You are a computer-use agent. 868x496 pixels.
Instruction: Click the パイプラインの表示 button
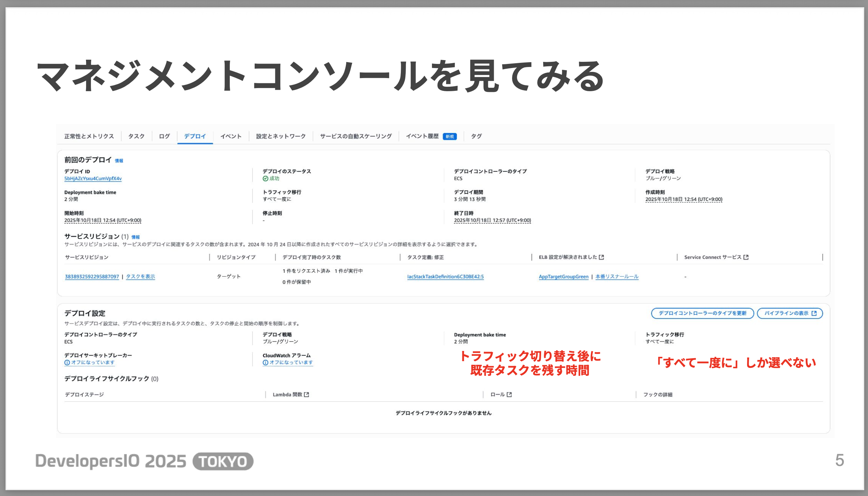pos(790,313)
